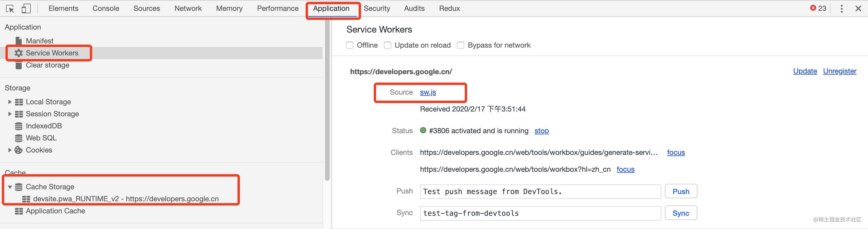Click the green status indicator dot

423,130
